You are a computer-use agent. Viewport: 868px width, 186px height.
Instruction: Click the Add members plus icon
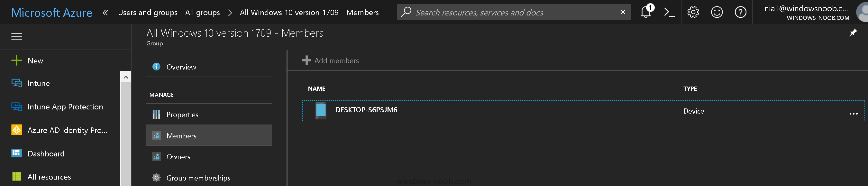(x=306, y=60)
